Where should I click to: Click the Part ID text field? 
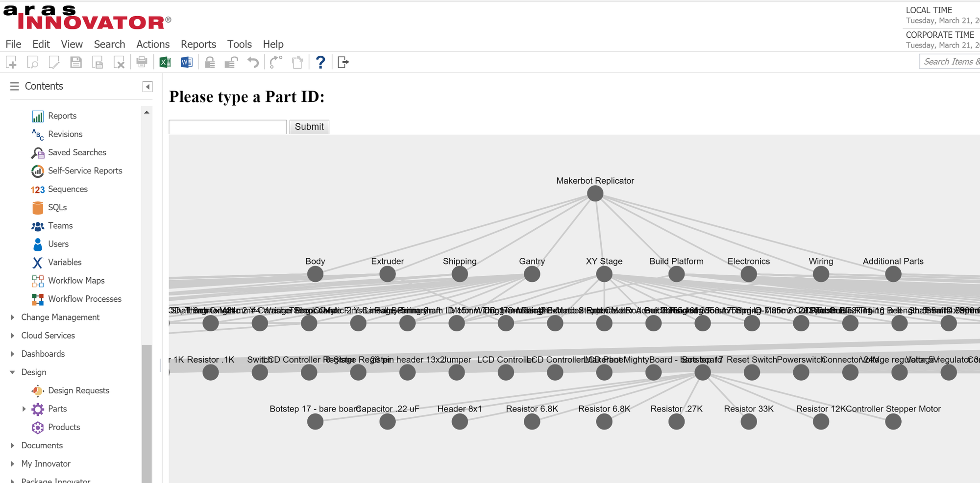[227, 127]
